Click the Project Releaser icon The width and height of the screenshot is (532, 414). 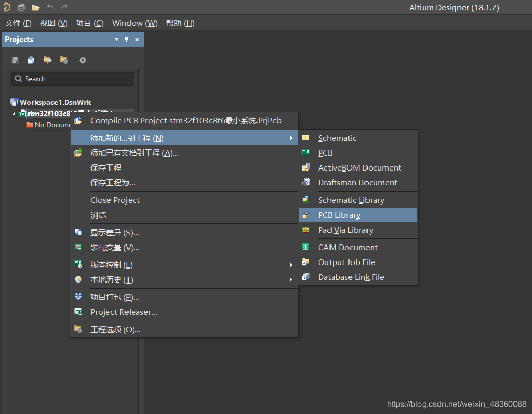pos(78,312)
